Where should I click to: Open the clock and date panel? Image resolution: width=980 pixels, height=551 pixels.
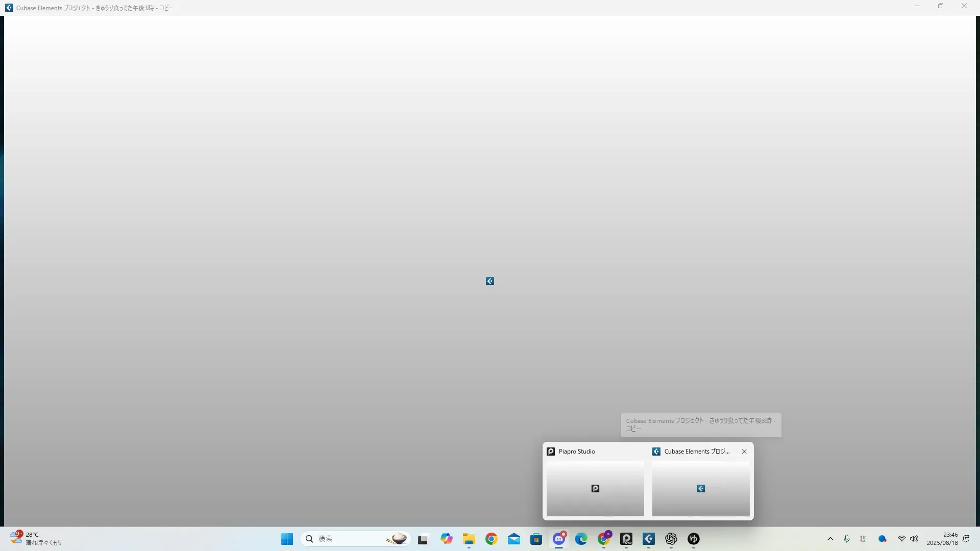click(942, 539)
